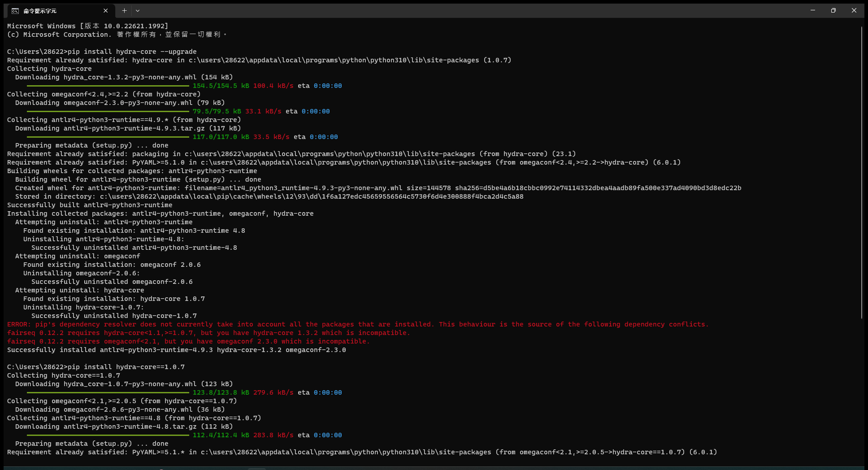Click the 'pip install hydra-core==1.0.7' command text
Image resolution: width=868 pixels, height=470 pixels.
126,366
